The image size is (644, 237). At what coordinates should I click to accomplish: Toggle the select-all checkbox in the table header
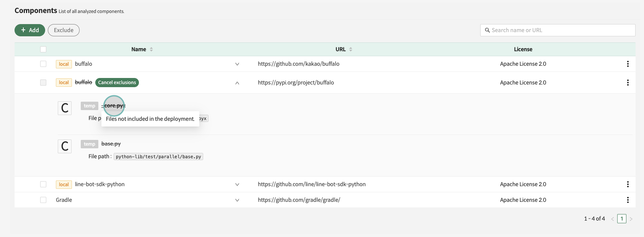(x=43, y=49)
